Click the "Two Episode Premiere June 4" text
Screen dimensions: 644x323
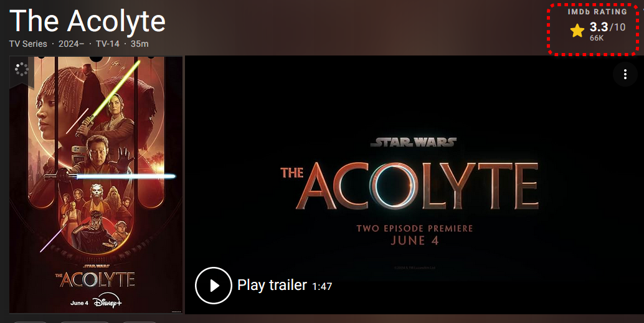pos(414,234)
